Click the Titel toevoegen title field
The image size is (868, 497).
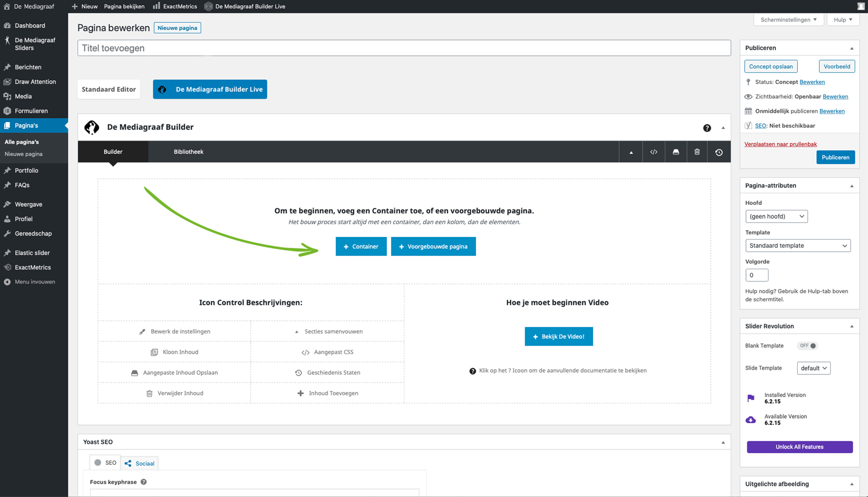pos(404,48)
